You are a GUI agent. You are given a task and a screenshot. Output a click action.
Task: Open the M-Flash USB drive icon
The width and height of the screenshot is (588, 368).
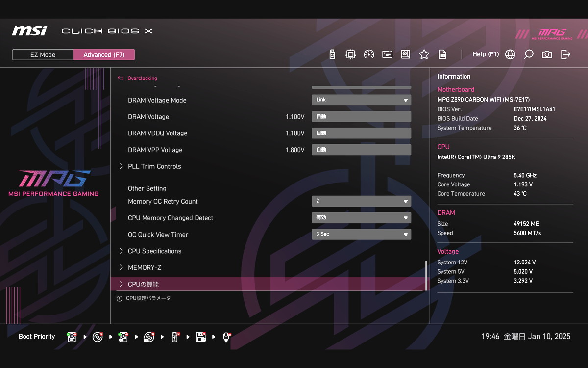(x=332, y=54)
